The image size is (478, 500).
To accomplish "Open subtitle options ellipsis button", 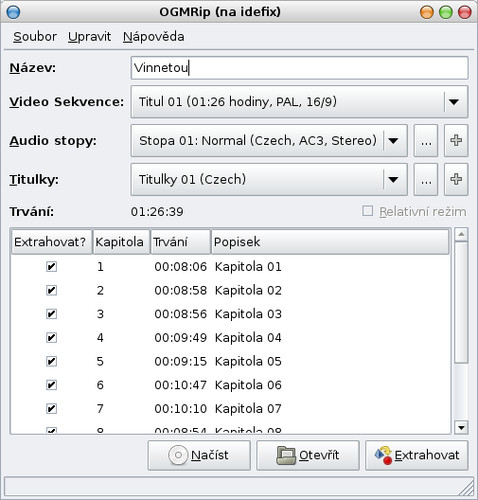I will 426,179.
